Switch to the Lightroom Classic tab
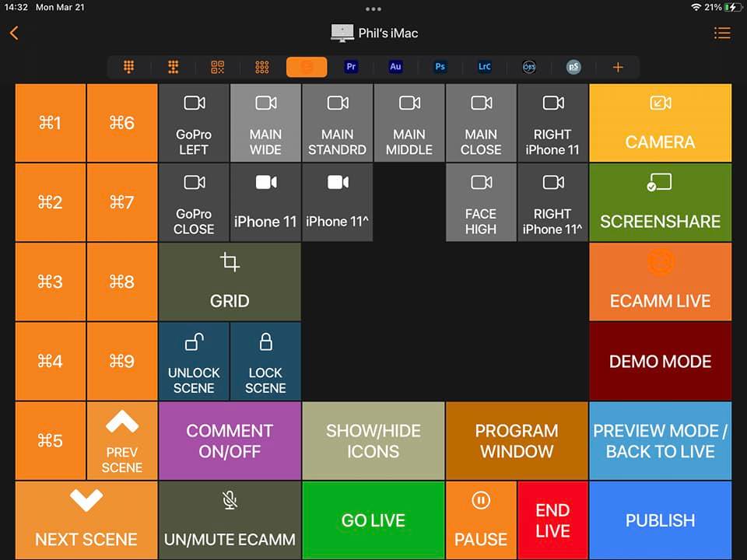The width and height of the screenshot is (747, 560). pyautogui.click(x=485, y=67)
